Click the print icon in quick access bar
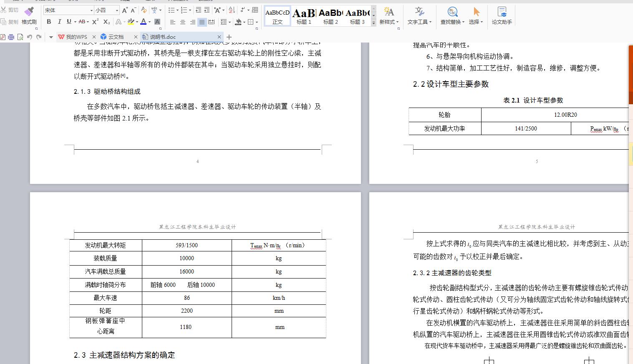 tap(11, 37)
